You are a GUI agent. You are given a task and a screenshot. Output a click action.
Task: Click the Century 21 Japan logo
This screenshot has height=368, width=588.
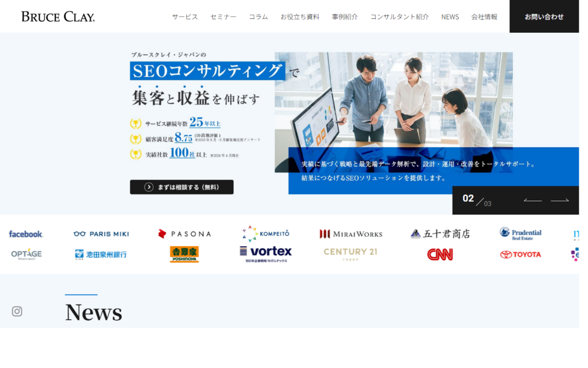350,254
